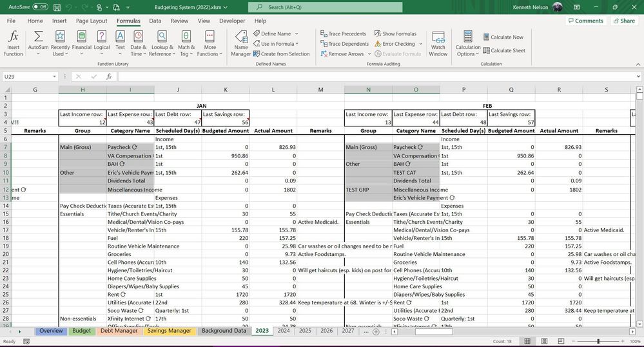This screenshot has height=347, width=644.
Task: Toggle the AutoSave switch
Action: pos(40,6)
